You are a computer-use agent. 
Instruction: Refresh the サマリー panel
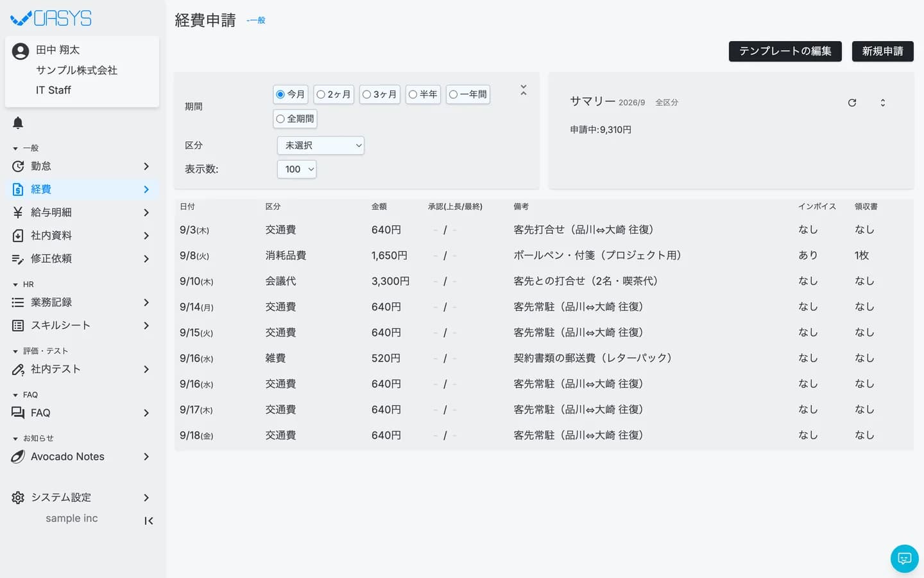[852, 103]
